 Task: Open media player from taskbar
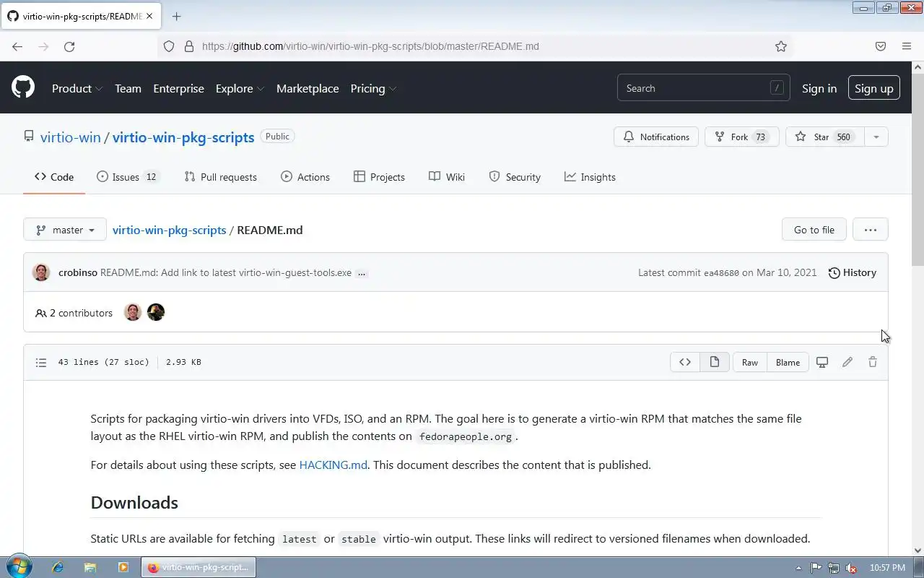[123, 567]
